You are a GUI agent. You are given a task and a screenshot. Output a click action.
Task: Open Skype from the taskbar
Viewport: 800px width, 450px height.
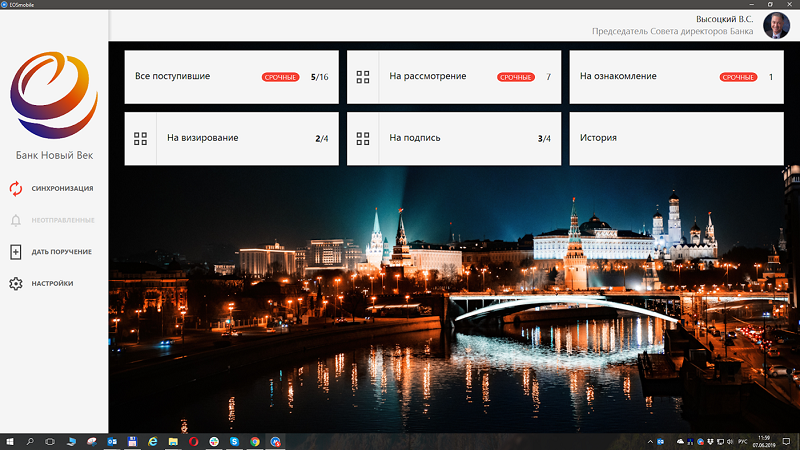[x=234, y=442]
